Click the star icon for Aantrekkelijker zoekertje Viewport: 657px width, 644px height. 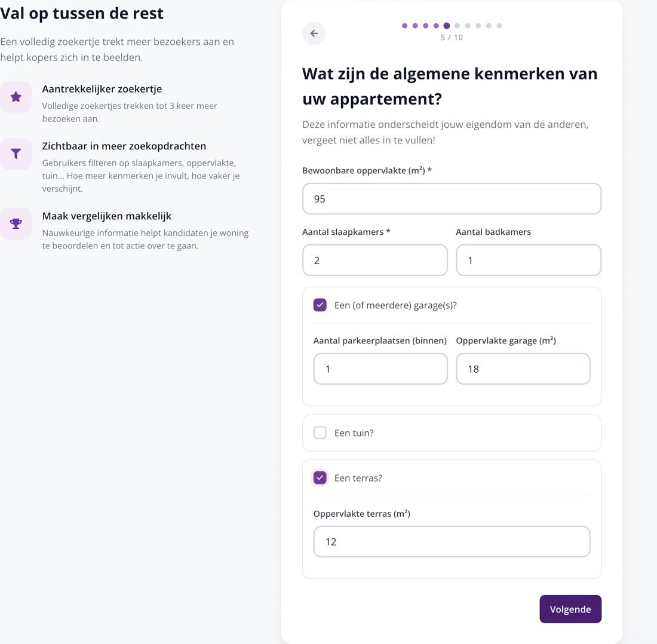coord(16,97)
